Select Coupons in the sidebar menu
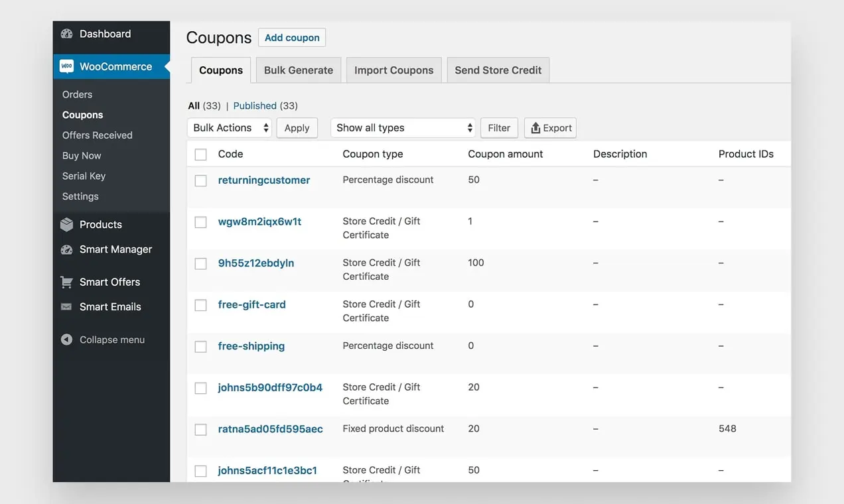The image size is (844, 504). [x=82, y=115]
